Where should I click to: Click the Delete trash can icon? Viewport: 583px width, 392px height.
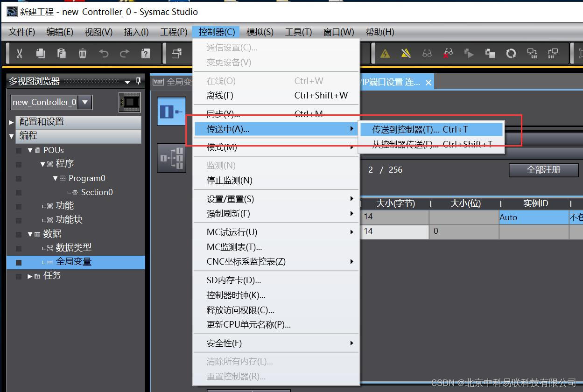point(82,54)
